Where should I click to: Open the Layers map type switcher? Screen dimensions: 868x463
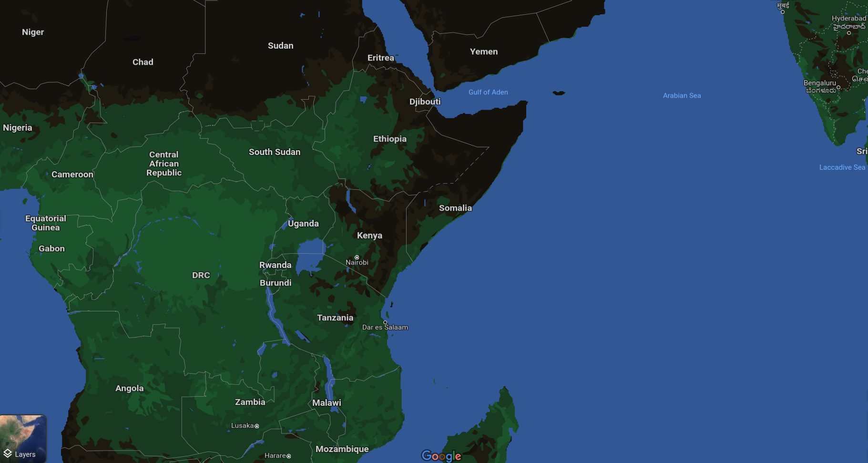coord(23,439)
